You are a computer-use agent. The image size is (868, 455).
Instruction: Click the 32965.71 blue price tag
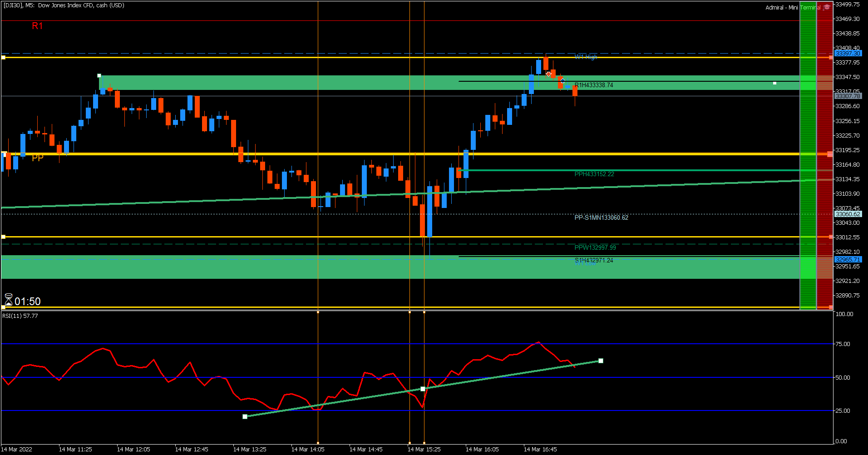(848, 259)
